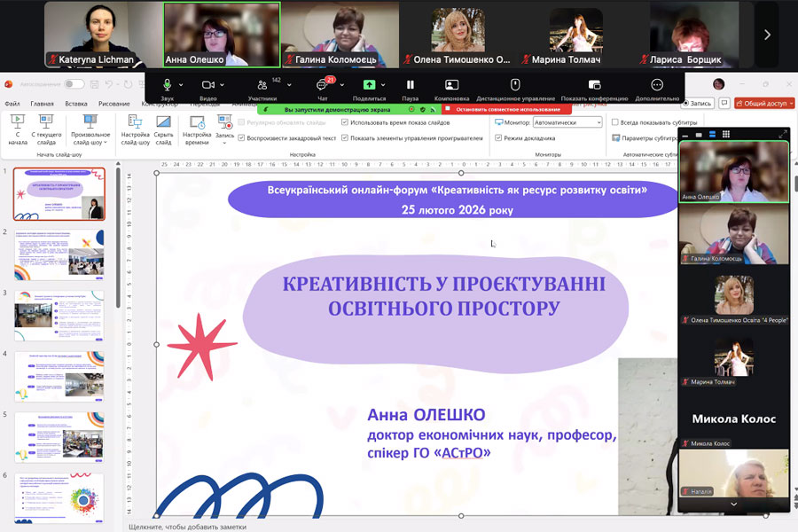Click the Zoom Video camera icon
The width and height of the screenshot is (798, 532).
point(207,85)
